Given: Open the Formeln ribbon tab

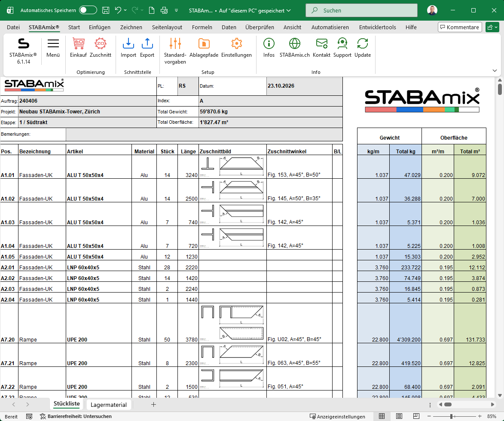Looking at the screenshot, I should pos(202,27).
